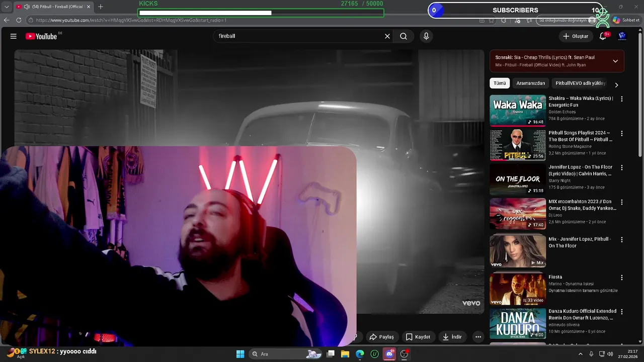The width and height of the screenshot is (644, 362).
Task: Open the three-dot more actions menu
Action: coord(478,337)
